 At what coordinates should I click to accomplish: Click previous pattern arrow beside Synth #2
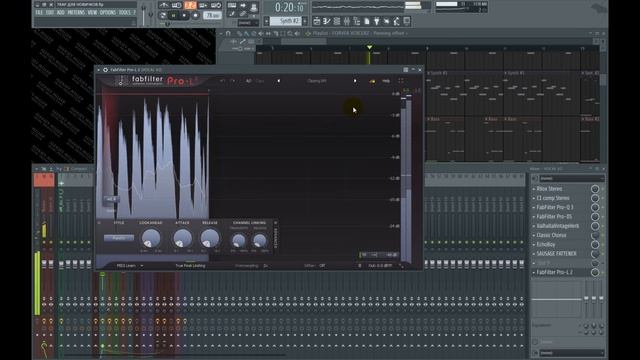click(267, 21)
